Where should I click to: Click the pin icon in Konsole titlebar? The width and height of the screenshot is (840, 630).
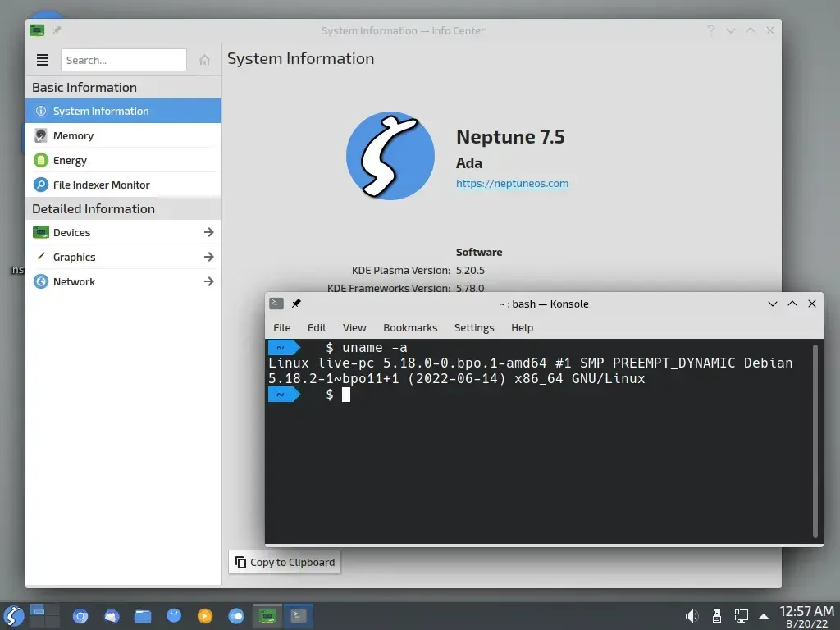pos(296,304)
